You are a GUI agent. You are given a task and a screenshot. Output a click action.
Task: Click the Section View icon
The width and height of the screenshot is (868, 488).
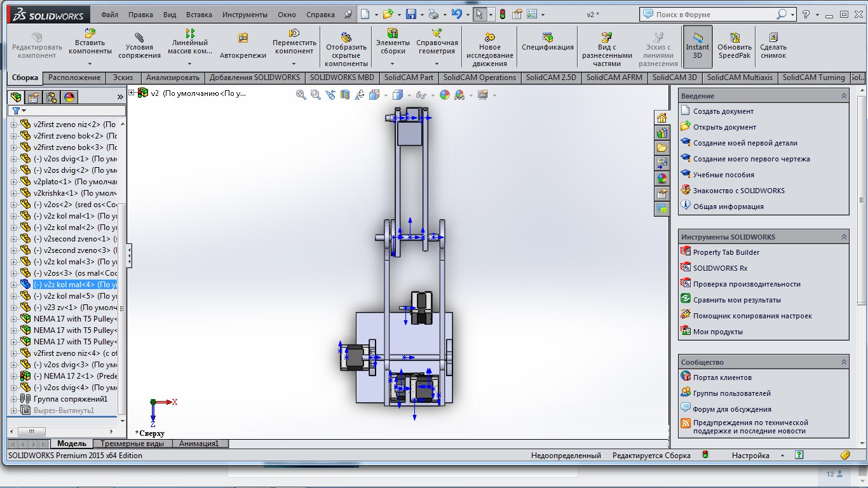(x=345, y=95)
